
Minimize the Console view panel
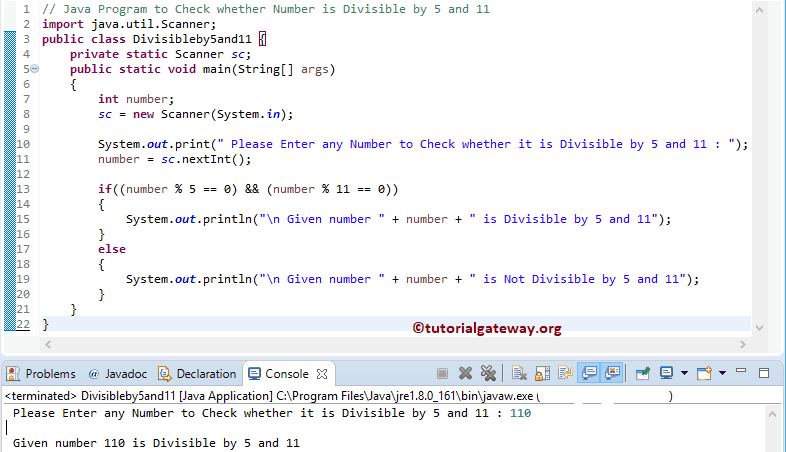coord(741,371)
